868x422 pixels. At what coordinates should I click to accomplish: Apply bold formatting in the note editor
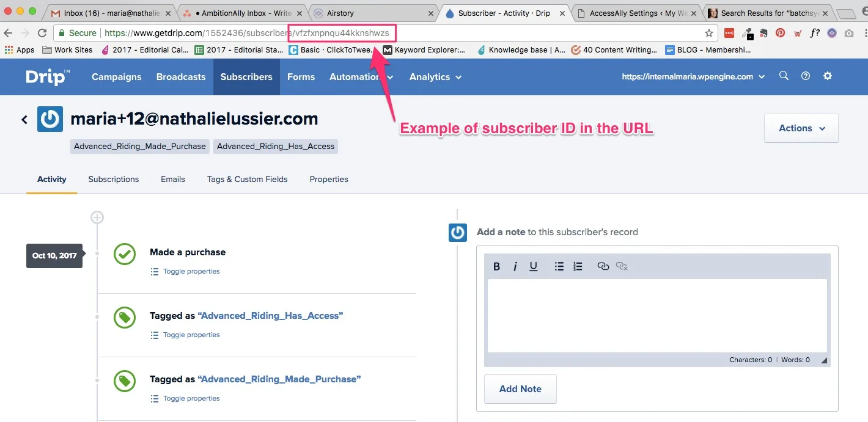496,266
